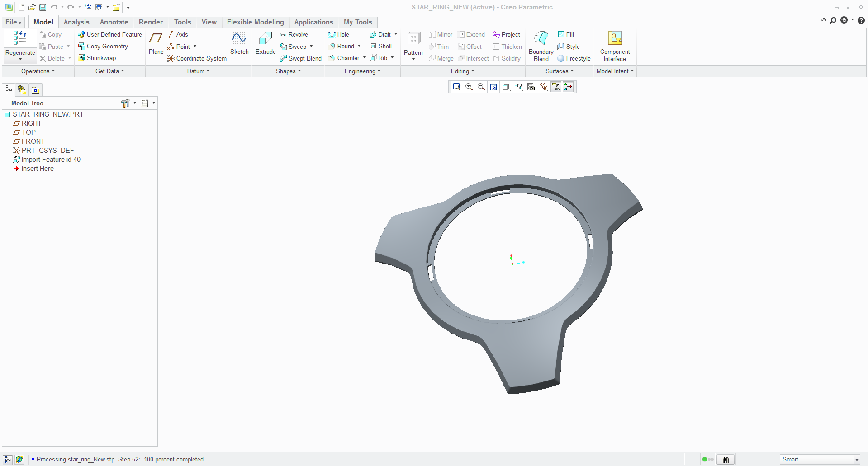The height and width of the screenshot is (466, 868).
Task: Start a new Sketch
Action: pos(239,44)
